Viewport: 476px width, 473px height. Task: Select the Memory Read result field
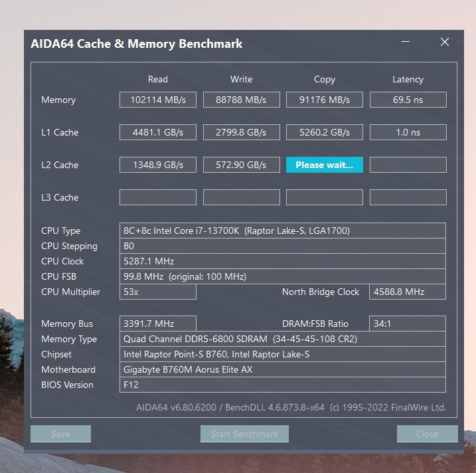click(158, 100)
